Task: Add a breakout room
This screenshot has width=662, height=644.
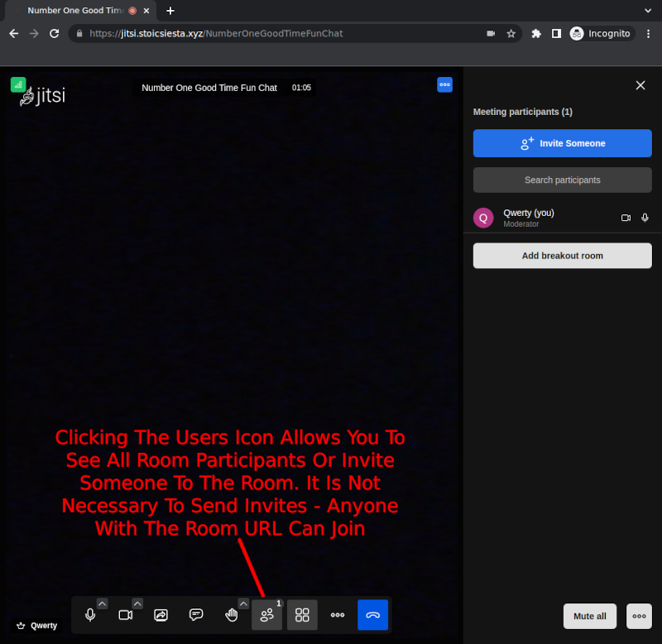Action: (x=562, y=256)
